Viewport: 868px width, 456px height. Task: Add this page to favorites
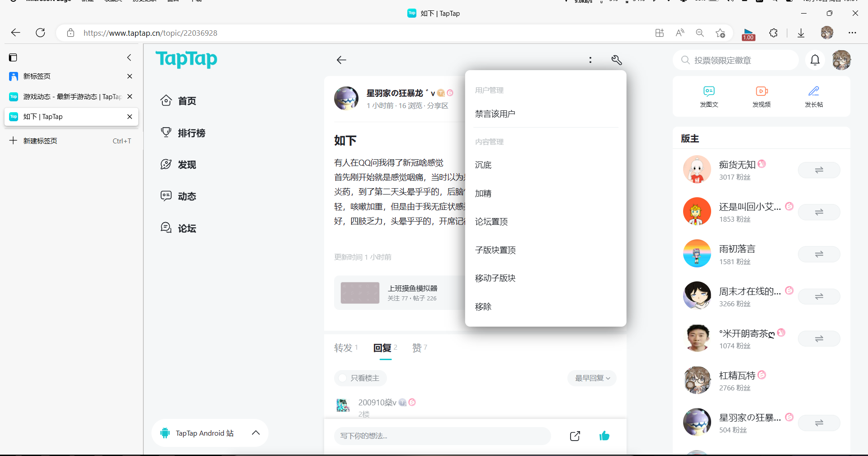tap(720, 33)
